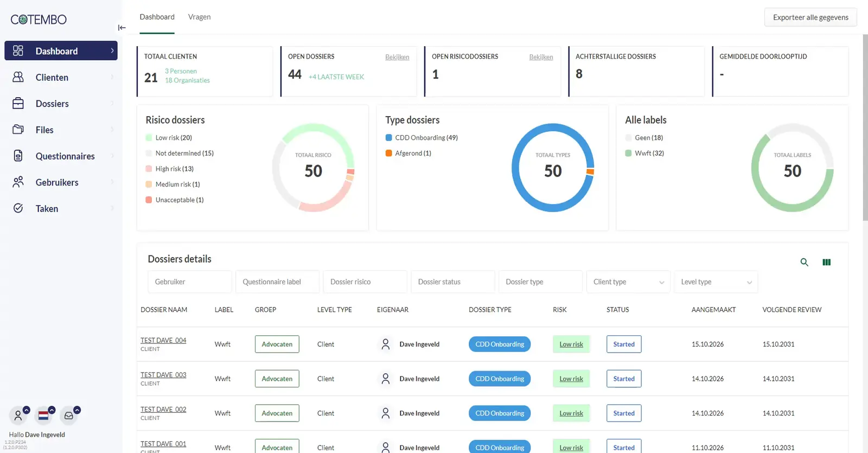
Task: Click the Taken checkmark icon
Action: click(x=18, y=208)
